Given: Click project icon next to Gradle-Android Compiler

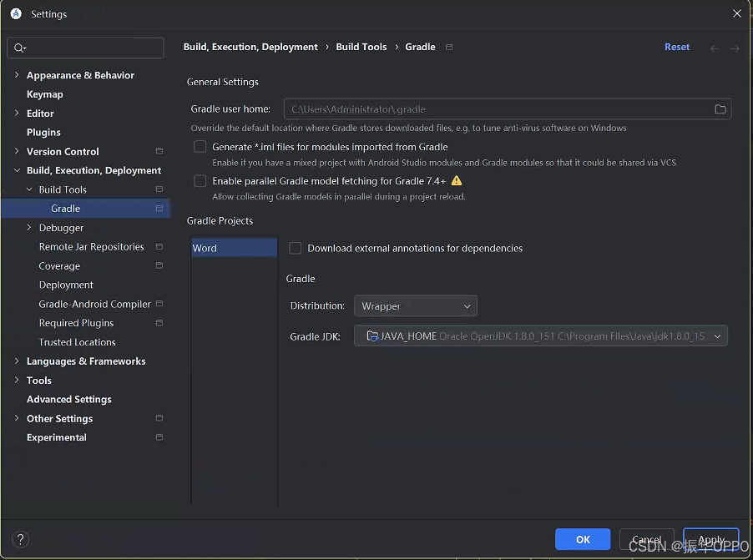Looking at the screenshot, I should [159, 304].
